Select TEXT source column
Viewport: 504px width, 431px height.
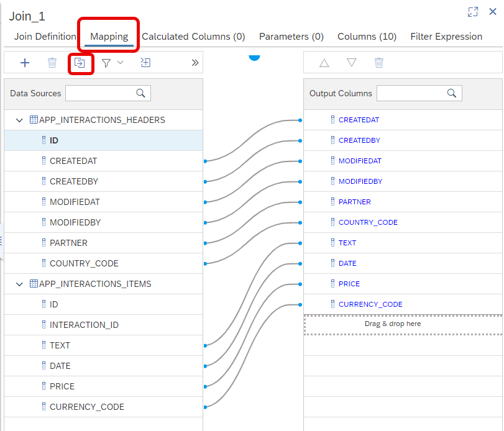click(104, 345)
